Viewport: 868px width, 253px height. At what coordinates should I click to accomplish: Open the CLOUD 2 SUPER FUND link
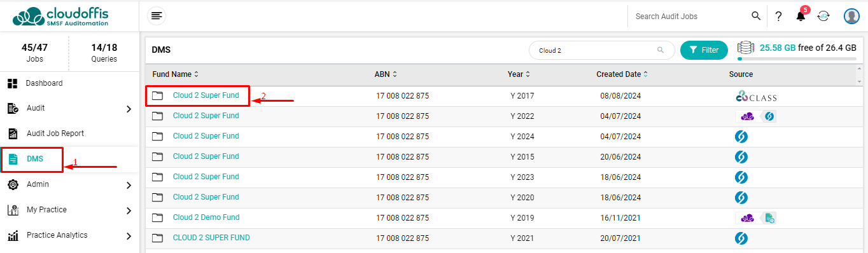pyautogui.click(x=211, y=238)
